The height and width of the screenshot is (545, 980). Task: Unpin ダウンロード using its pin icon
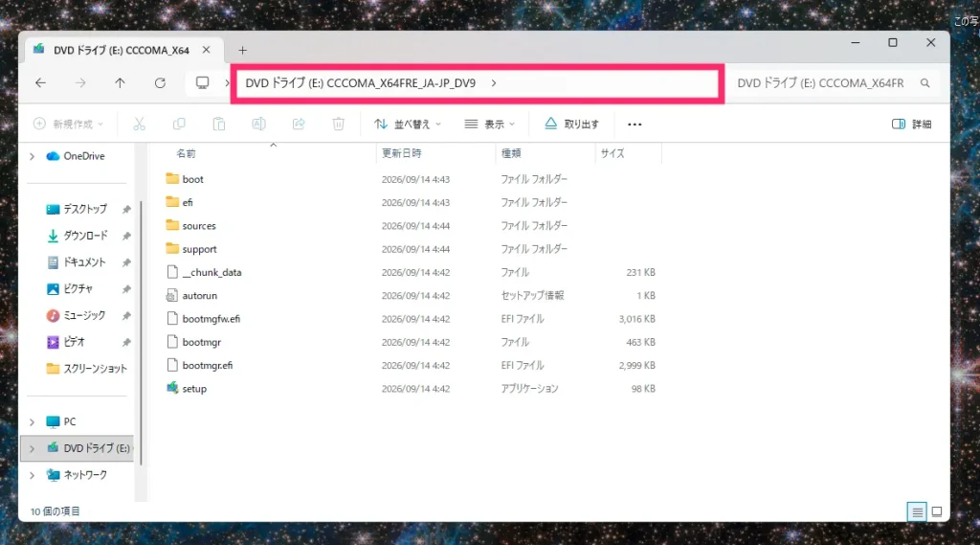(127, 236)
